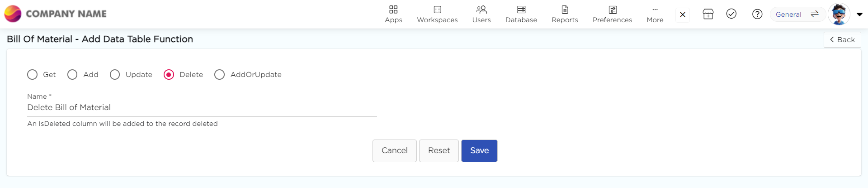Open Workspaces from the top navigation

[x=437, y=14]
